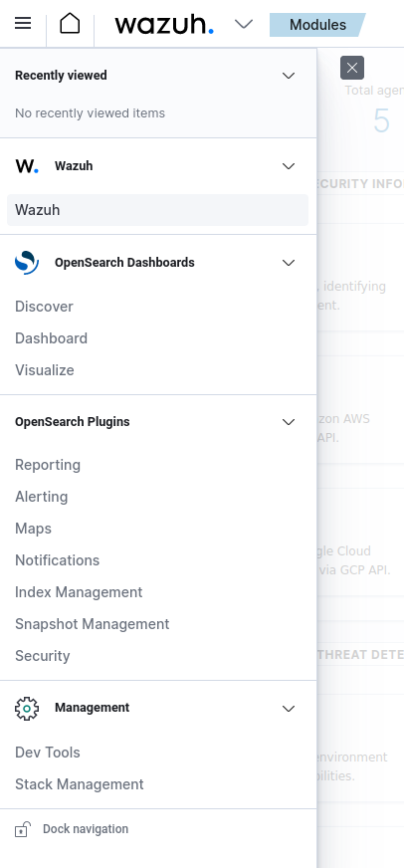Click the Dock navigation label
The height and width of the screenshot is (868, 404).
[x=86, y=829]
